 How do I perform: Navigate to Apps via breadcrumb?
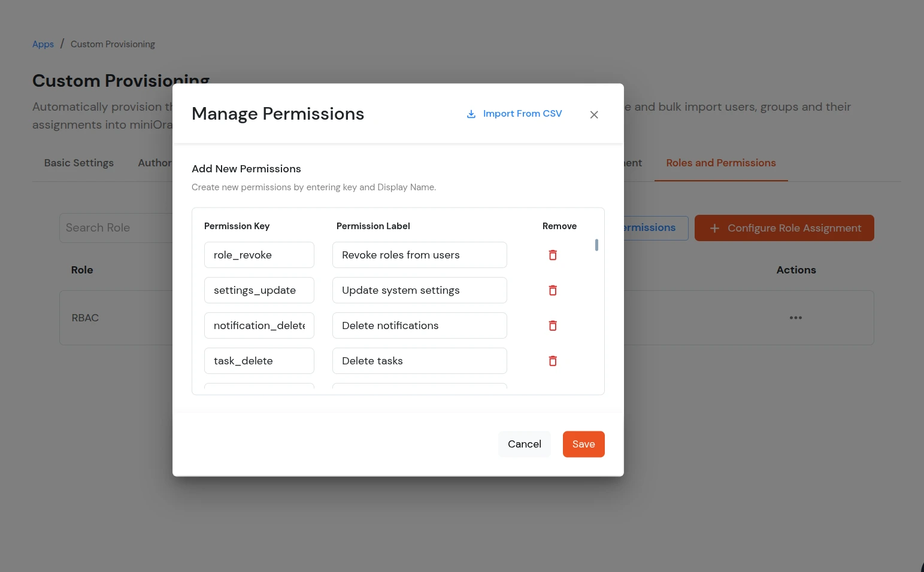tap(43, 44)
